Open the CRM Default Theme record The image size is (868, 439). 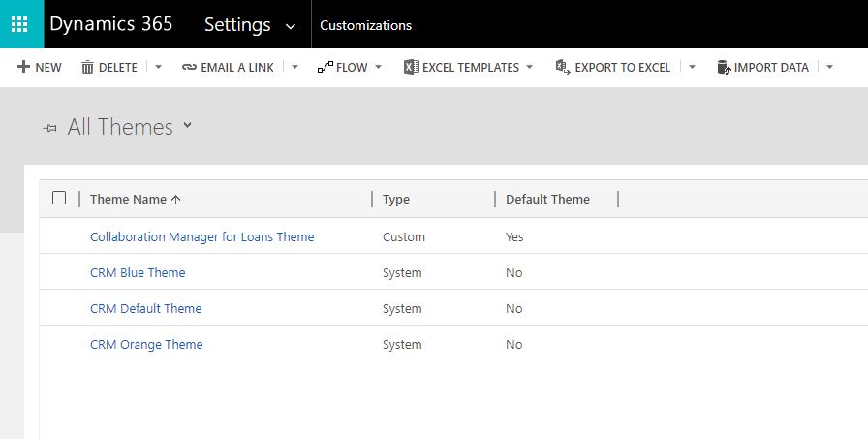[x=145, y=308]
